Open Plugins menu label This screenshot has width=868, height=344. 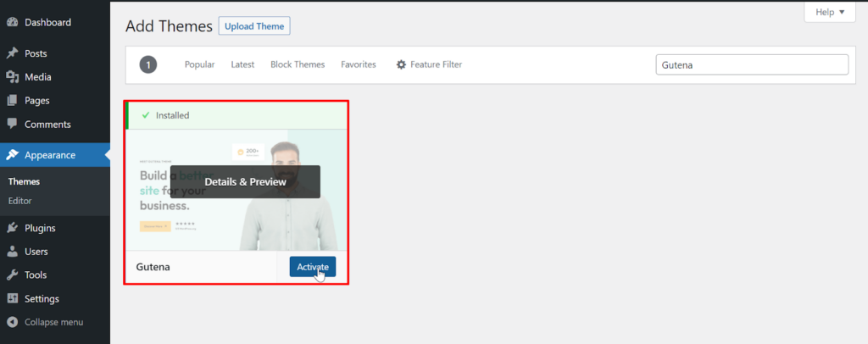[40, 228]
